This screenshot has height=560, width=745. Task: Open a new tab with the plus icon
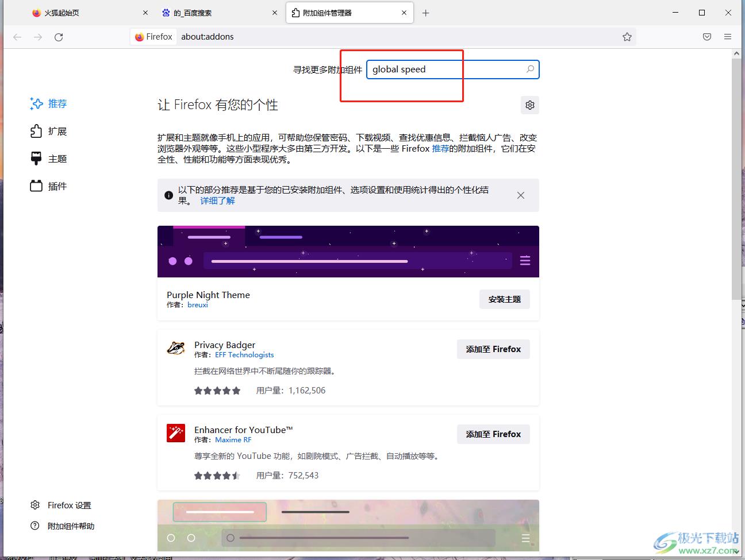coord(425,13)
